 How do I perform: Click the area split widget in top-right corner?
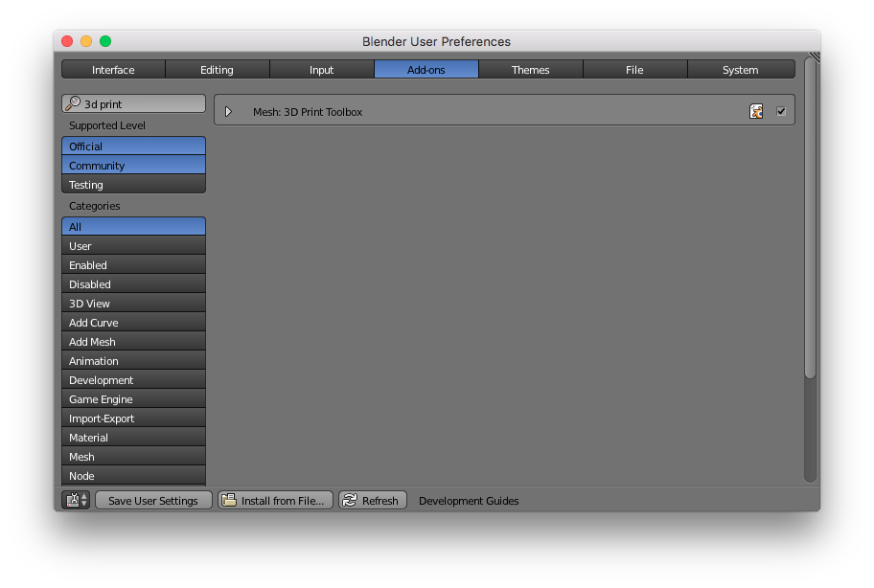pyautogui.click(x=814, y=57)
